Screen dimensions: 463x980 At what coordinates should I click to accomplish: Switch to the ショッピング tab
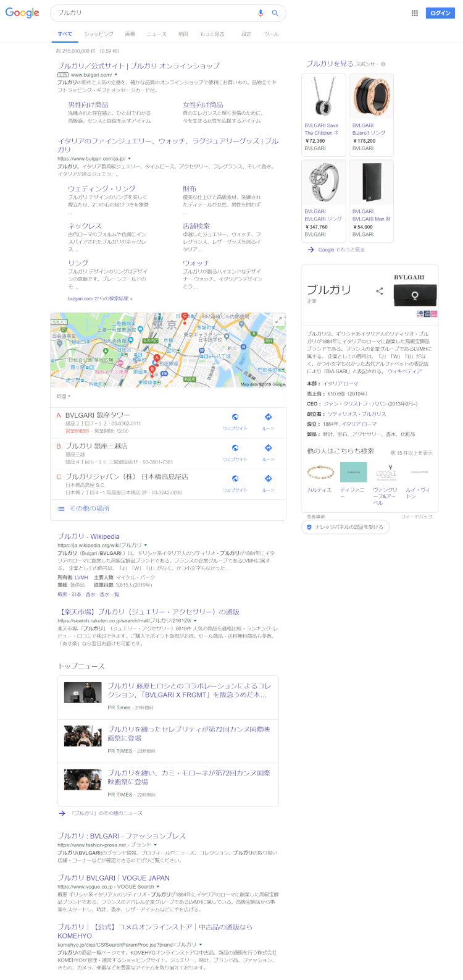(x=99, y=34)
